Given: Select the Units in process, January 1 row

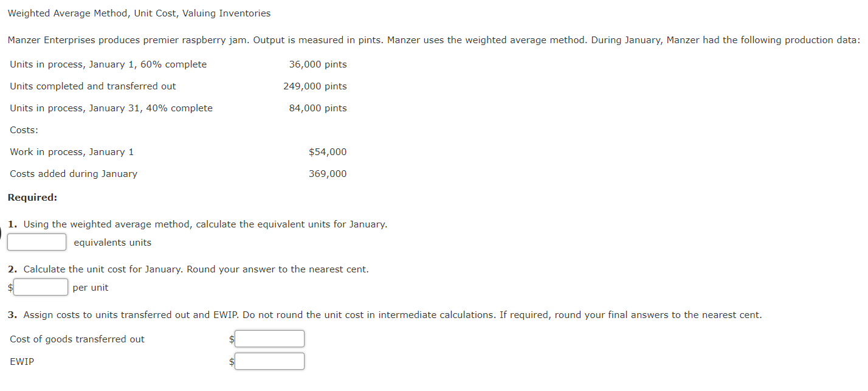Looking at the screenshot, I should [108, 64].
